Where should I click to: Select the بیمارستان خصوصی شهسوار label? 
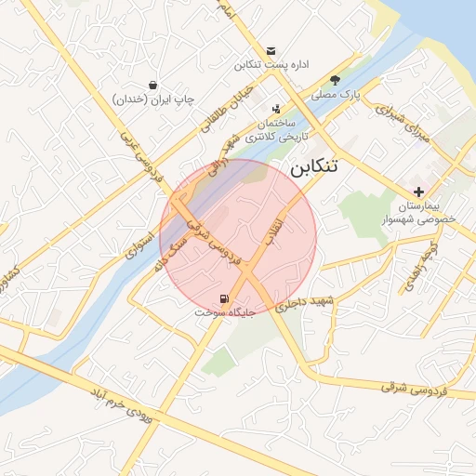click(x=419, y=213)
